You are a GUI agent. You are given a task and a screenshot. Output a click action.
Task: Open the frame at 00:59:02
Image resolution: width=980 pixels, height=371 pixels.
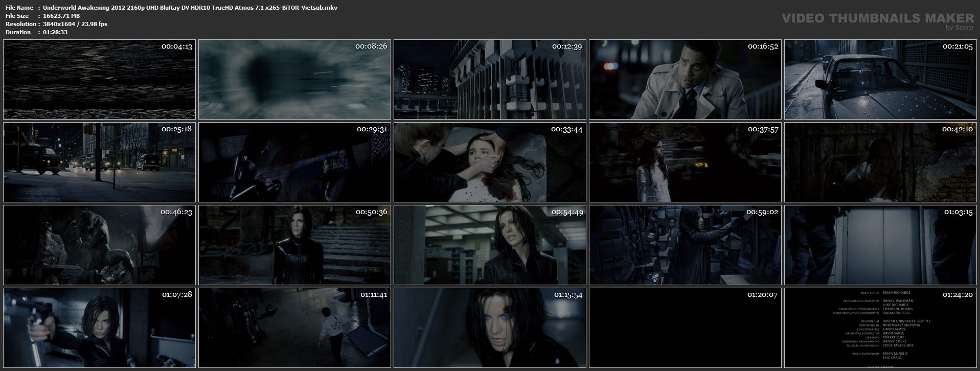tap(685, 245)
